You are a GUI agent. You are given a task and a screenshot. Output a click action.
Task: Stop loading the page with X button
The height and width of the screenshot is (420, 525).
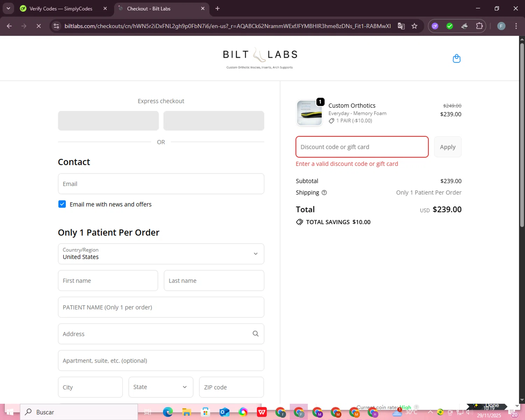(38, 26)
